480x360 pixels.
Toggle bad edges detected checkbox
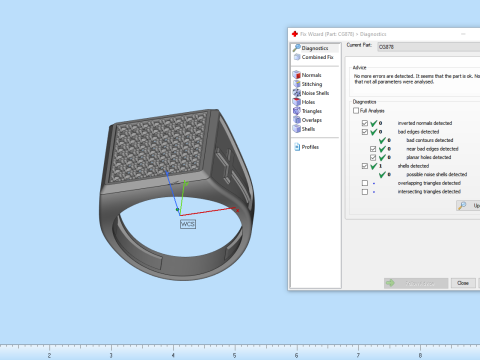click(x=365, y=132)
